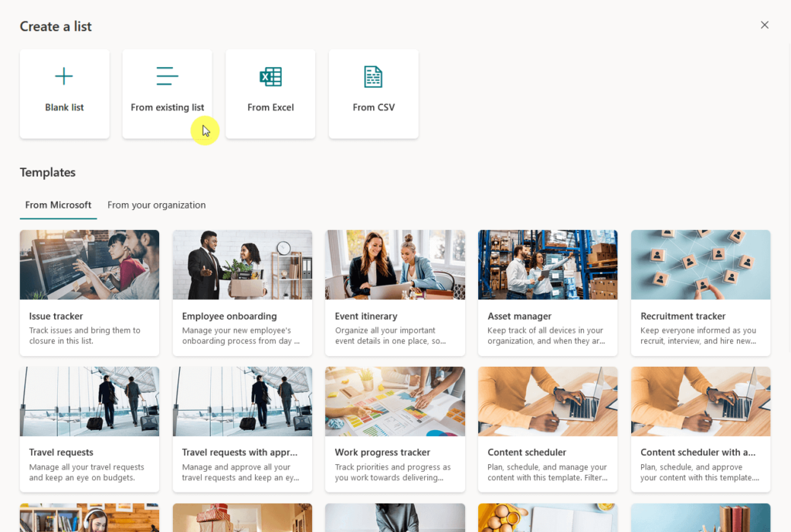Select the Asset manager title
Image resolution: width=791 pixels, height=532 pixels.
coord(520,316)
